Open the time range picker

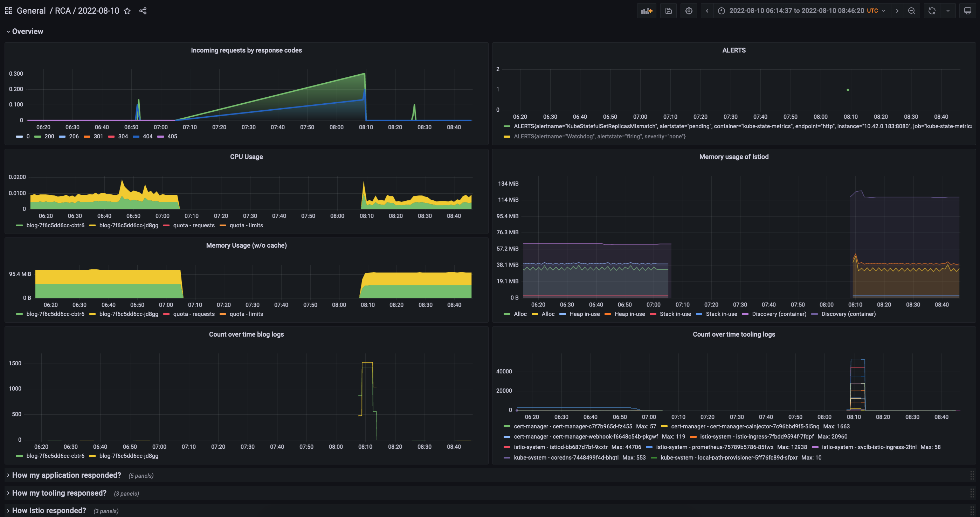pyautogui.click(x=802, y=11)
